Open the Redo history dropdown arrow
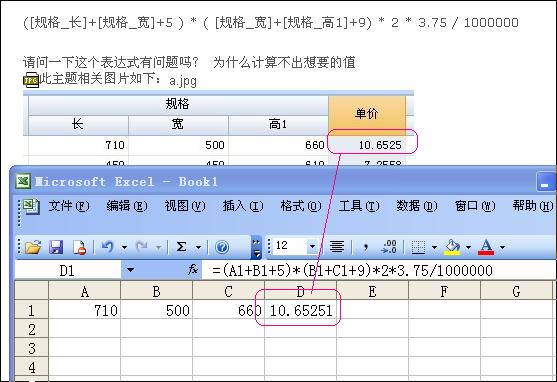The width and height of the screenshot is (557, 382). (x=158, y=247)
